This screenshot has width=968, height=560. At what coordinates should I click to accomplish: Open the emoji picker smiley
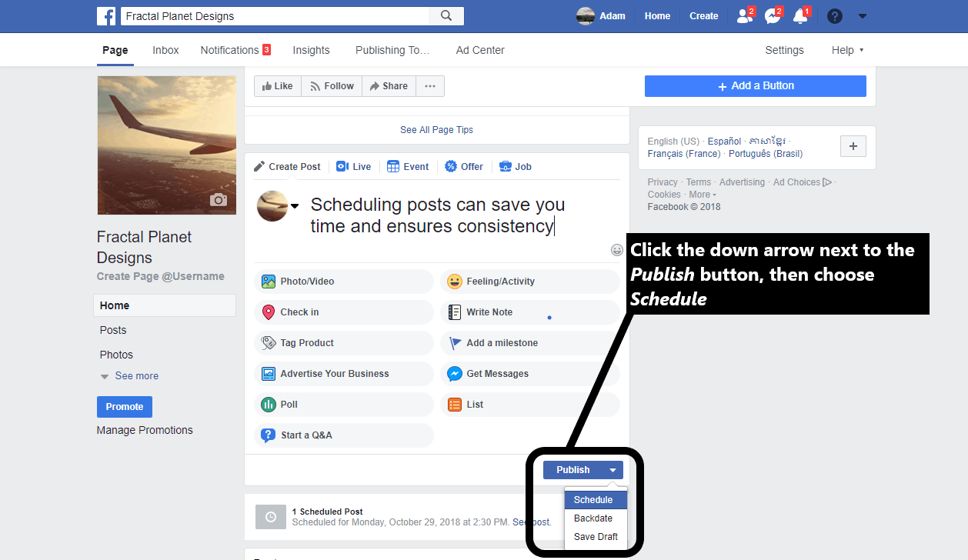click(x=617, y=250)
